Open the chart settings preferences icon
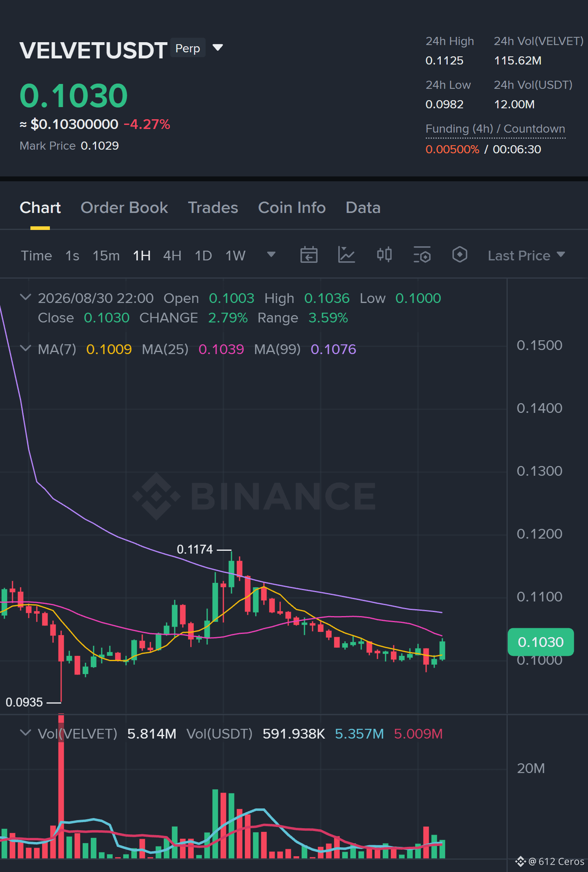The height and width of the screenshot is (872, 588). 422,255
